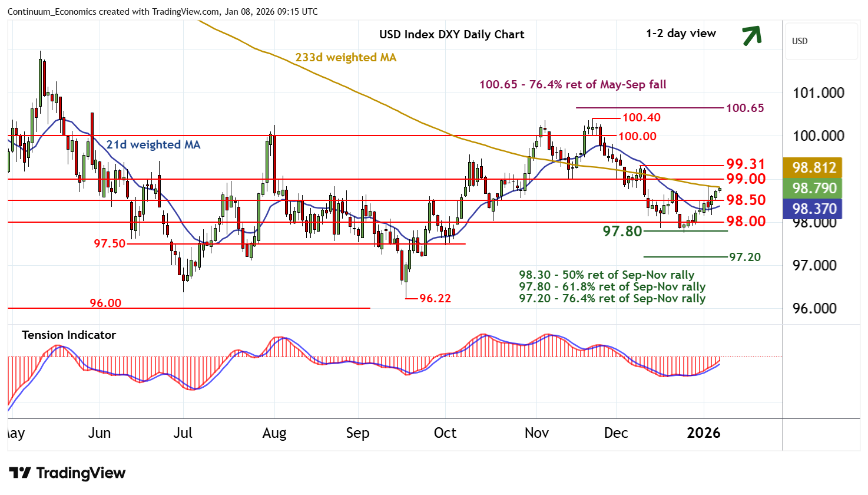This screenshot has height=495, width=868.
Task: Click the 96.22 low price marker
Action: point(435,298)
